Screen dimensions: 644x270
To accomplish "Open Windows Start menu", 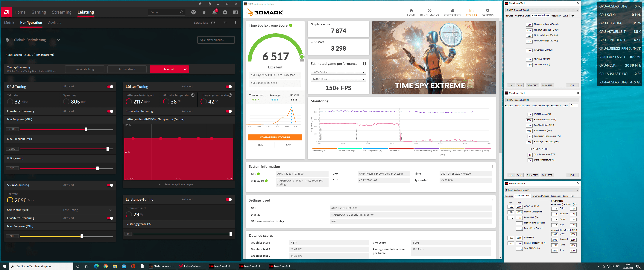I will (x=4, y=266).
